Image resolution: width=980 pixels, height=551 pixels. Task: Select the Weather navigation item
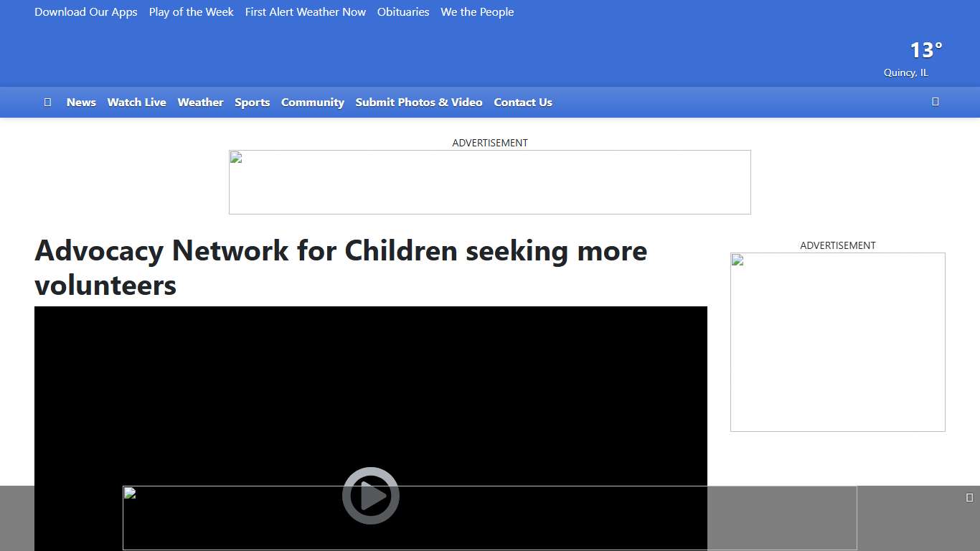(x=200, y=102)
